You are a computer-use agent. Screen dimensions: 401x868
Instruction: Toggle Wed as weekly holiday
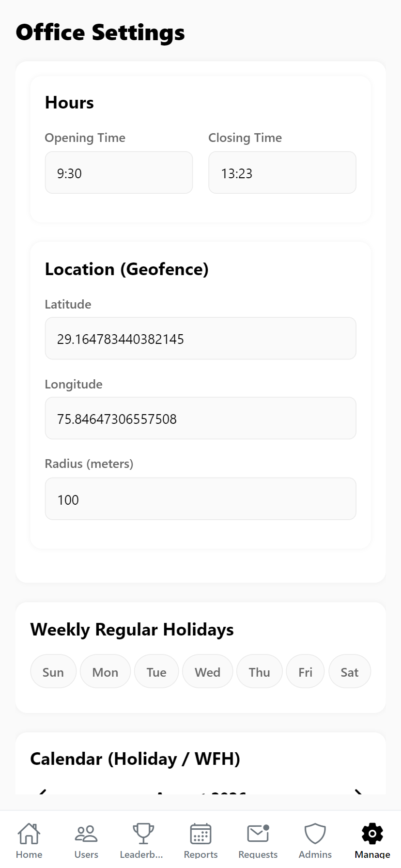point(207,671)
